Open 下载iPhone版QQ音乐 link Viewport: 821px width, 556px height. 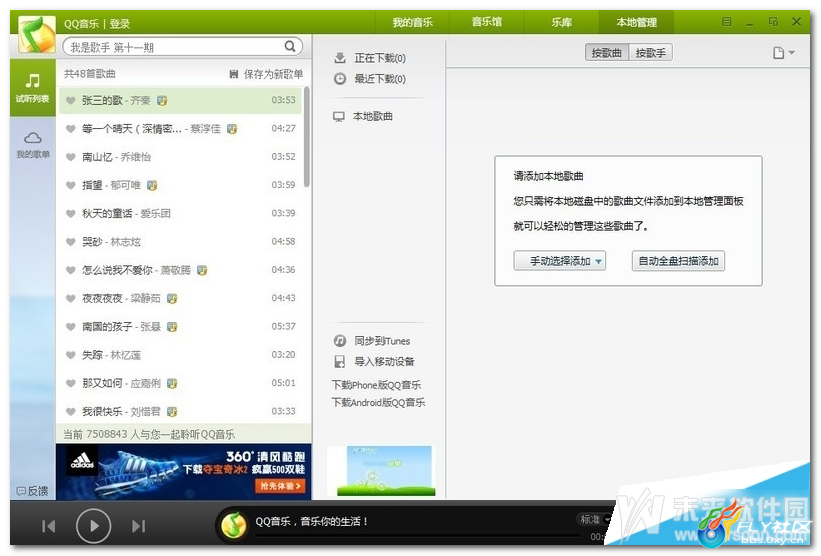click(376, 385)
